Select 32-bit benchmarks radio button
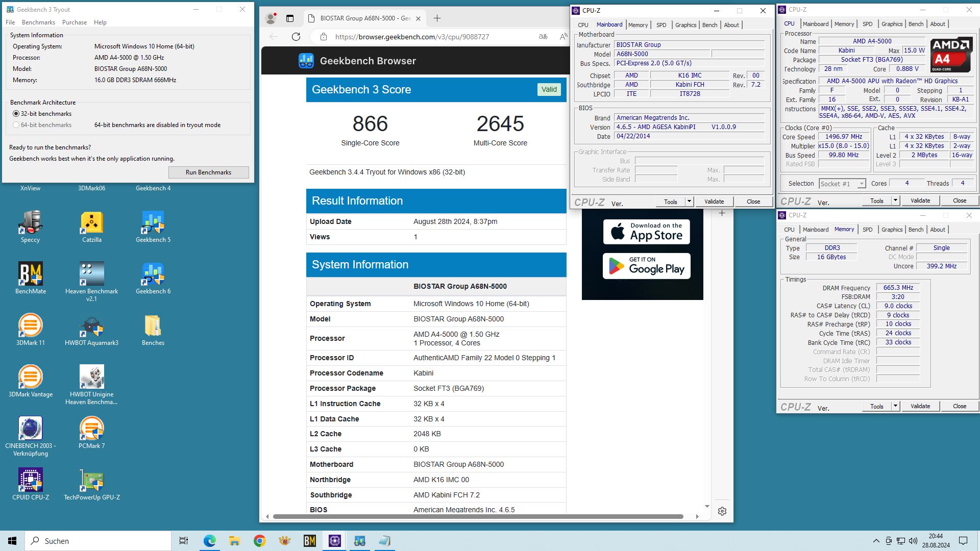Viewport: 980px width, 551px height. [x=16, y=114]
